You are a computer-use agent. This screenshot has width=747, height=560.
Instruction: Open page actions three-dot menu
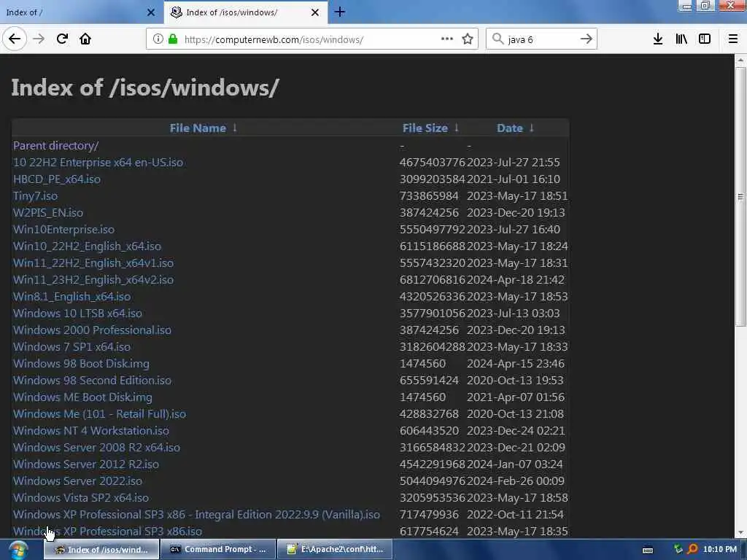[447, 39]
